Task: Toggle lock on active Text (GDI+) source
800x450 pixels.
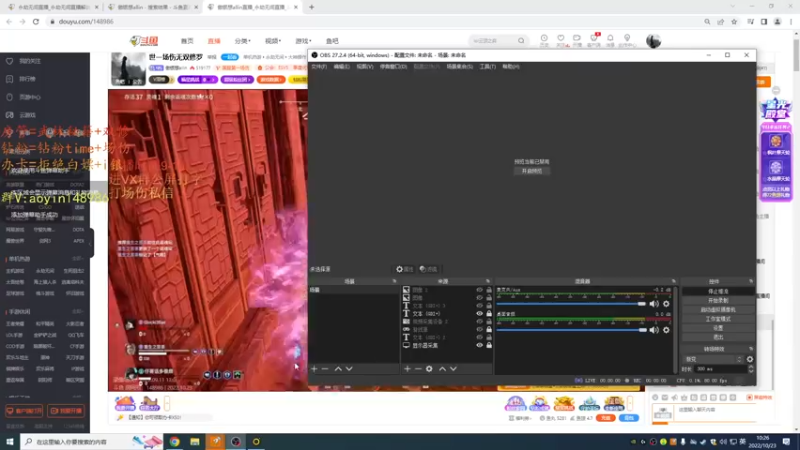Action: click(x=489, y=314)
